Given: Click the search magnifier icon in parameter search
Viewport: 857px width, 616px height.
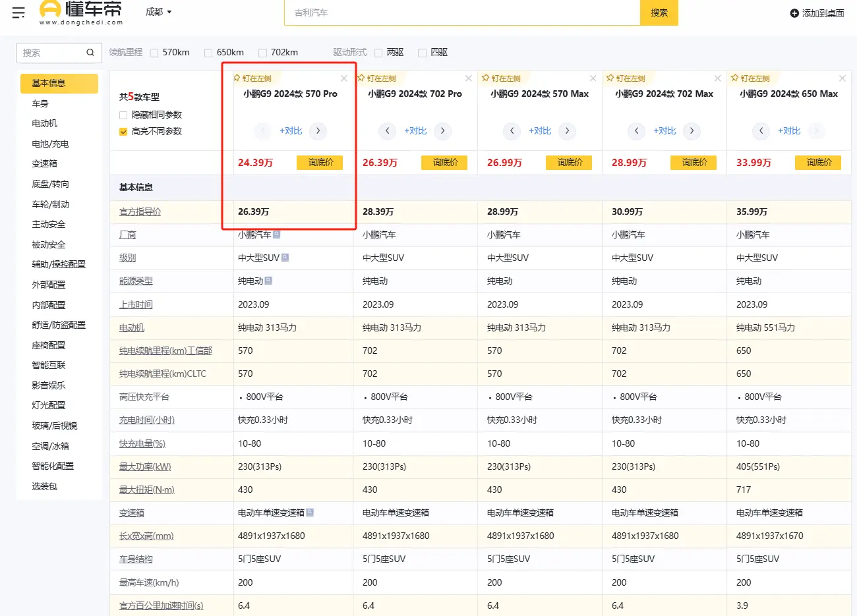Looking at the screenshot, I should pos(90,53).
